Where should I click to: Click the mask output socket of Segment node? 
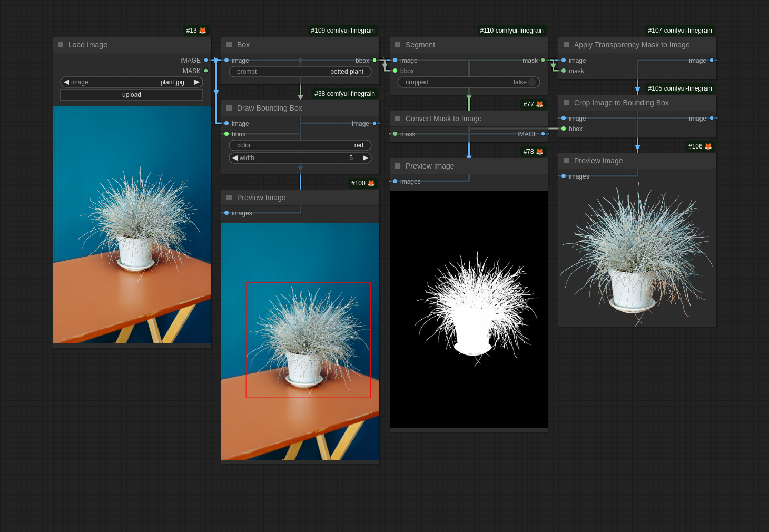(543, 60)
